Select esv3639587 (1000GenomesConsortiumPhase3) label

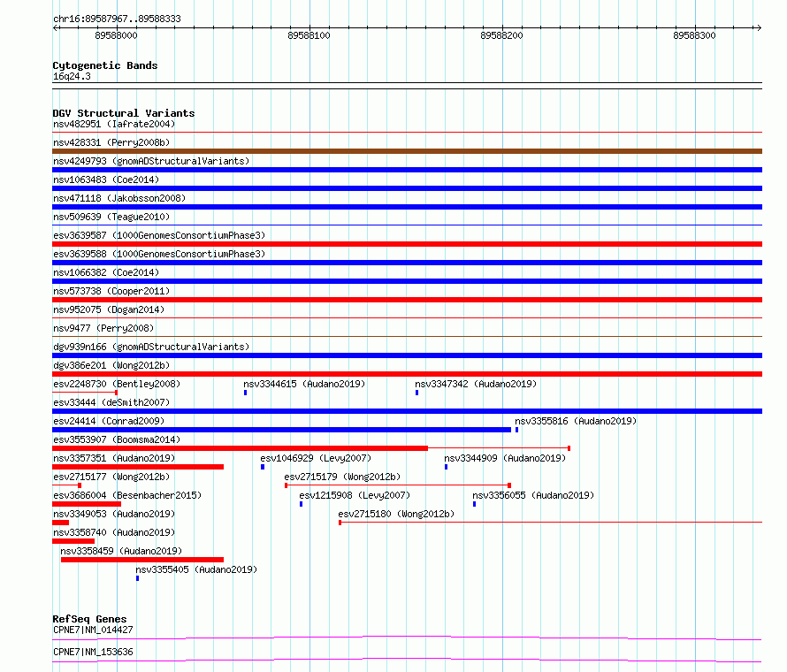click(x=159, y=235)
